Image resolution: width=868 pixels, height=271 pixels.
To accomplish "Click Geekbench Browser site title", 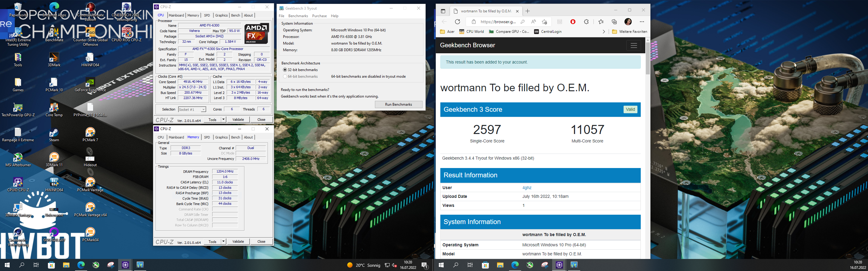I will coord(467,45).
